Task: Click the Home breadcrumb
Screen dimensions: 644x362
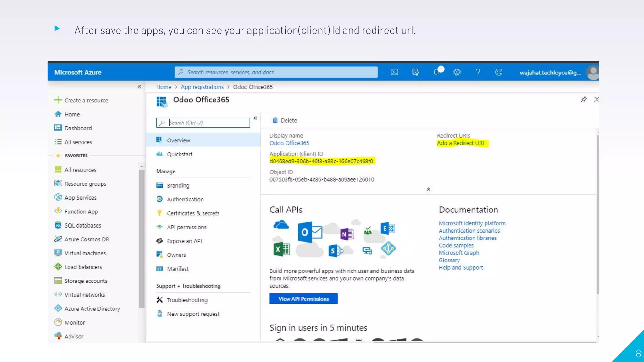Action: pos(164,87)
